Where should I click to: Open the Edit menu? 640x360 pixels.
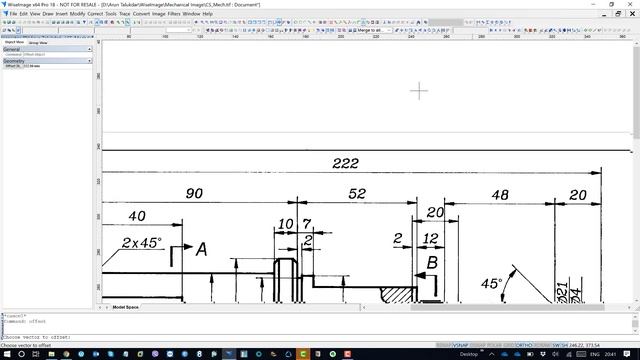click(x=24, y=13)
